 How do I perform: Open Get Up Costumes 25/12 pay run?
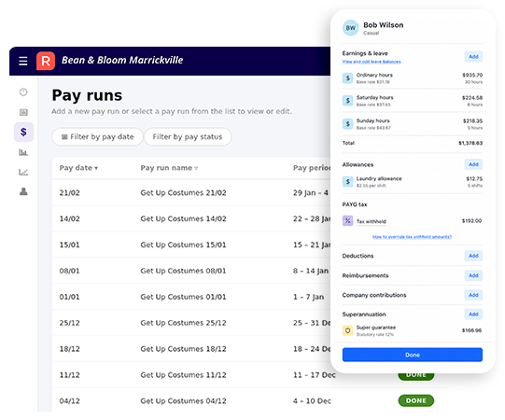point(183,323)
